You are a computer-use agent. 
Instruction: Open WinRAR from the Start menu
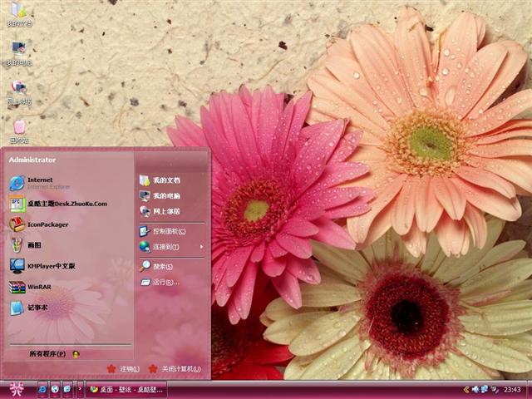click(38, 288)
